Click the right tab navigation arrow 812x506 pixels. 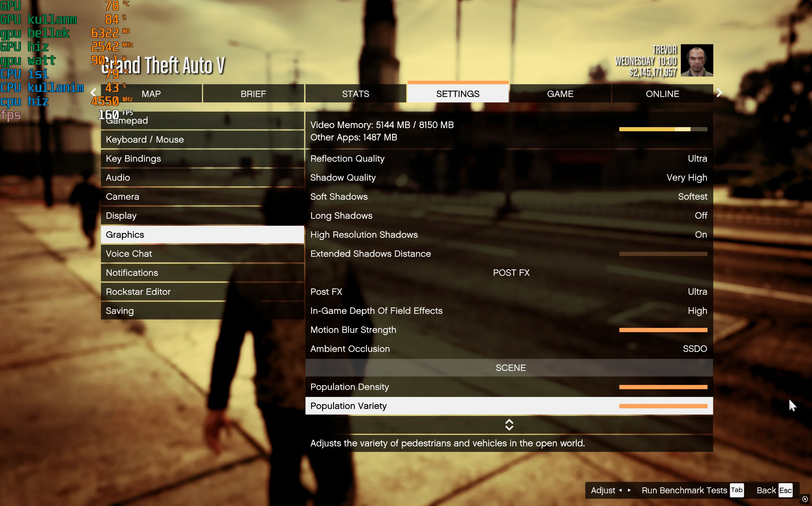tap(719, 93)
